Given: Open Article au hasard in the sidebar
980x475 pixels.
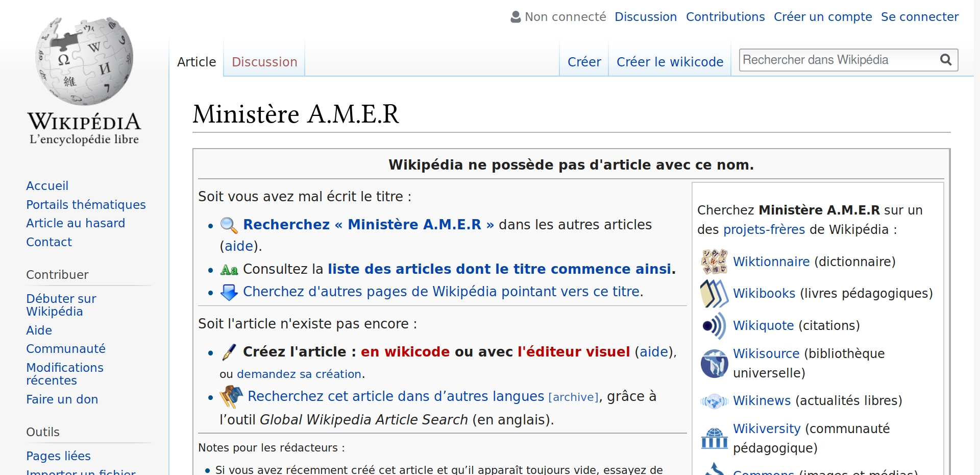Looking at the screenshot, I should (x=76, y=223).
